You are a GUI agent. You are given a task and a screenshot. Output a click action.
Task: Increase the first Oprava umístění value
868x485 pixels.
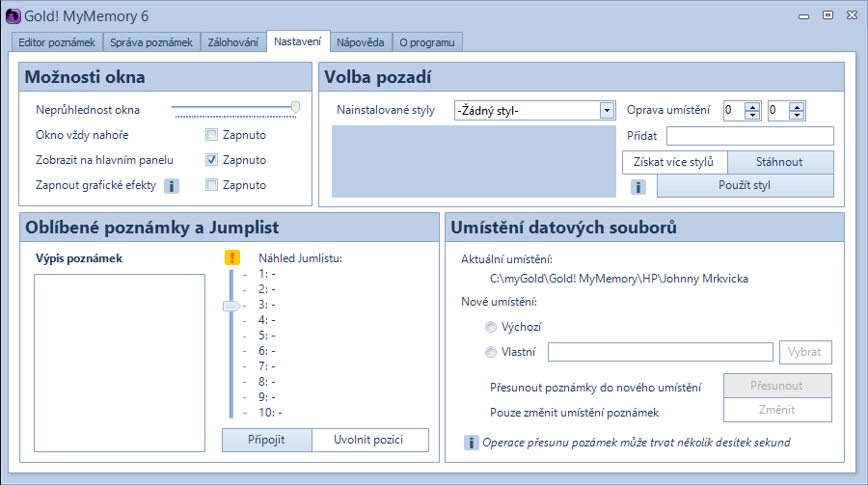point(751,107)
